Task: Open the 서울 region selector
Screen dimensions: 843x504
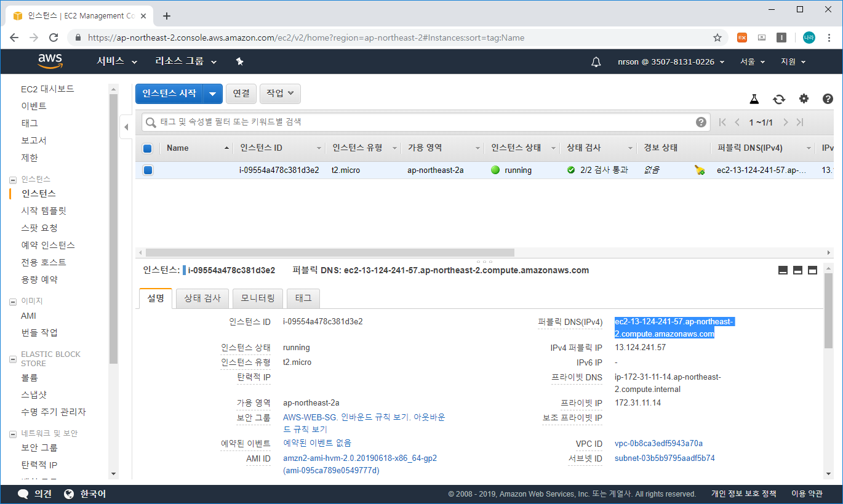Action: tap(752, 62)
